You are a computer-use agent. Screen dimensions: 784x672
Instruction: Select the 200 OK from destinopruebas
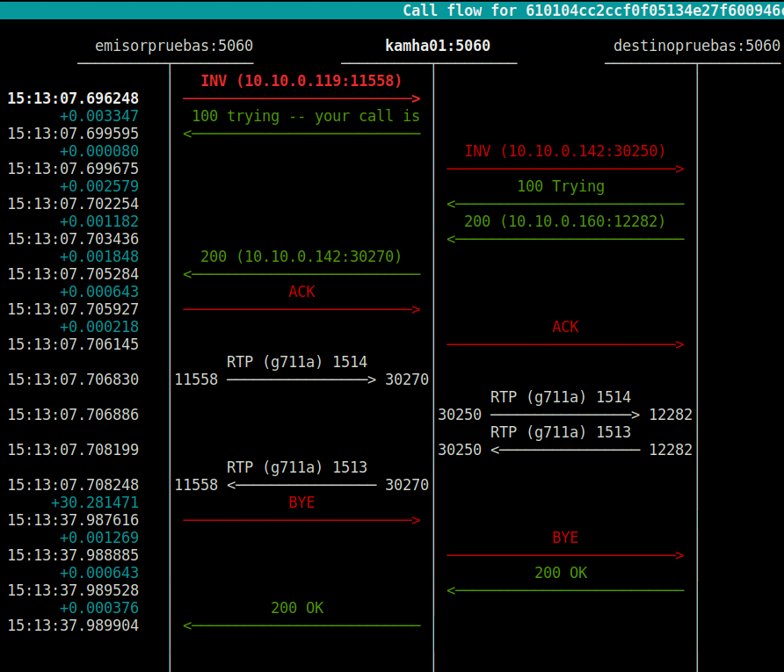tap(561, 573)
